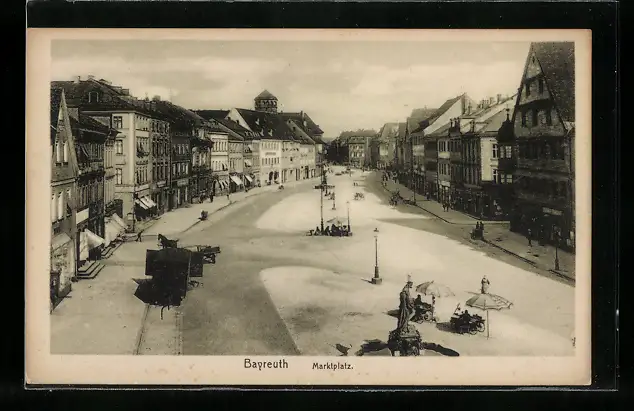
Task: Click the tram tracks at bottom left
Action: [x=158, y=330]
